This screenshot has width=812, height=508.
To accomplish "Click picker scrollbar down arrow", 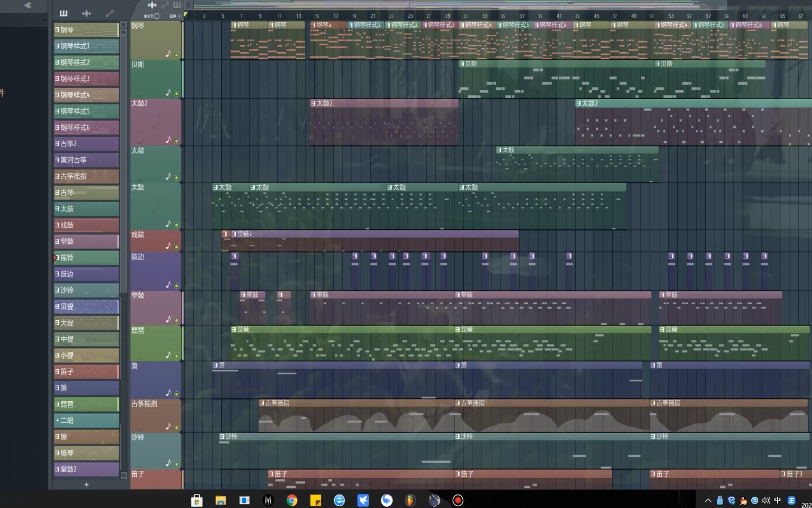I will pyautogui.click(x=124, y=476).
